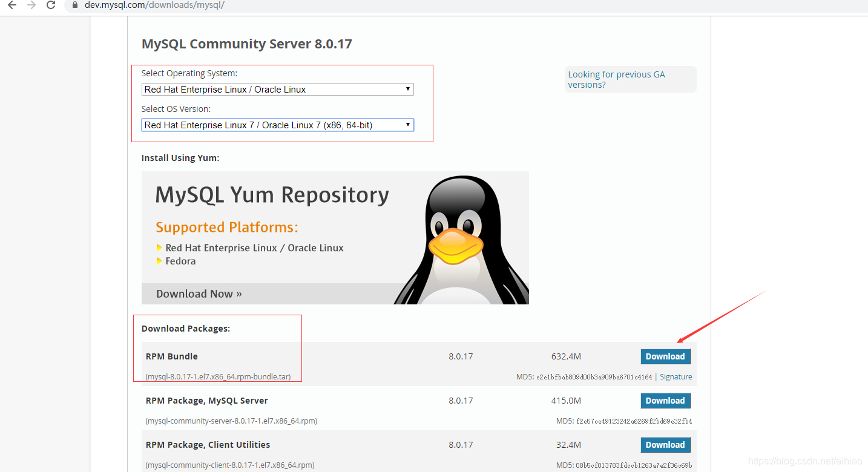Click the Tux penguin image
This screenshot has width=868, height=472.
pos(461,240)
